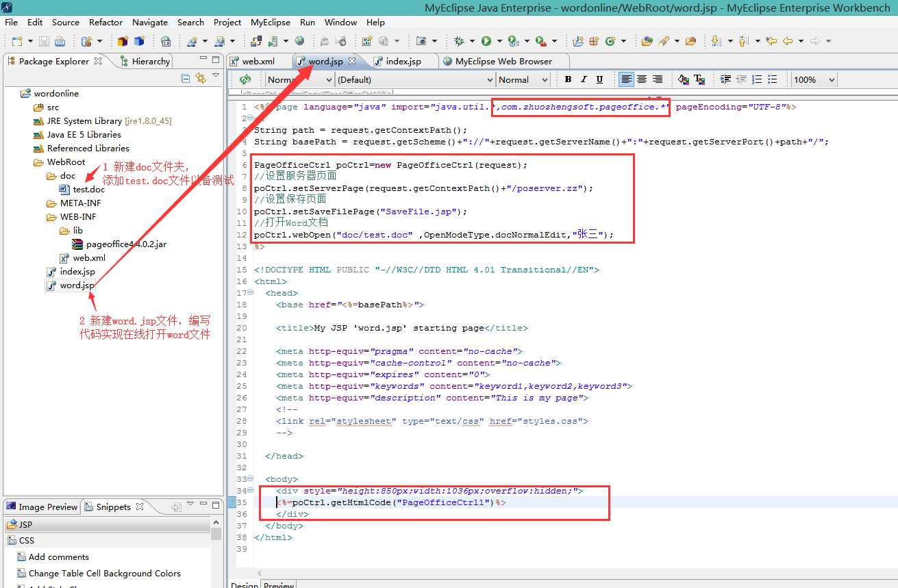This screenshot has width=898, height=588.
Task: Select JRE System Library in the tree
Action: click(102, 120)
